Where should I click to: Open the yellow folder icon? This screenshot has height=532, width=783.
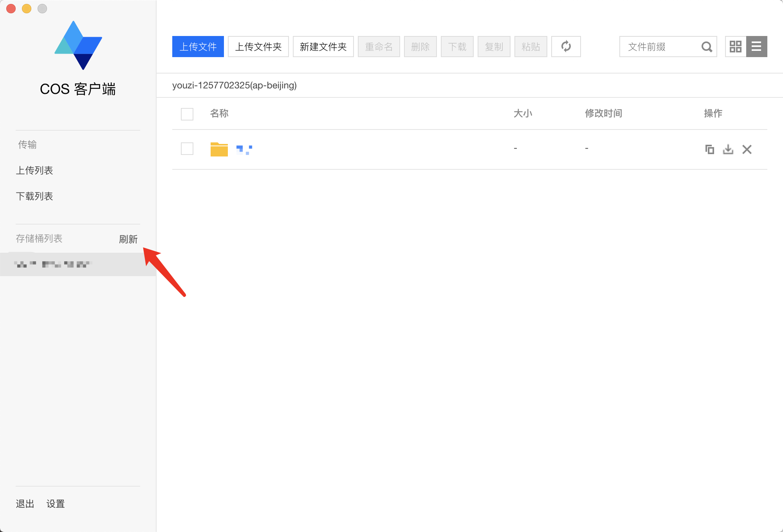tap(219, 149)
